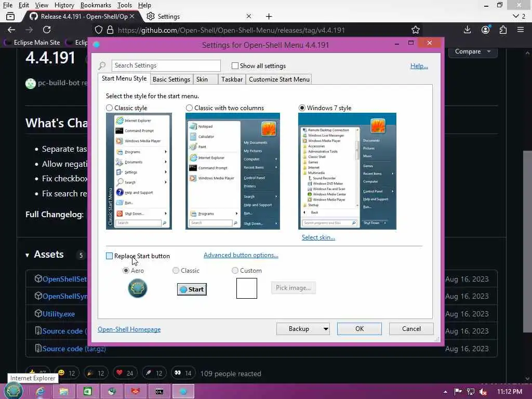
Task: Open the Command Prompt taskbar icon
Action: coord(159,392)
